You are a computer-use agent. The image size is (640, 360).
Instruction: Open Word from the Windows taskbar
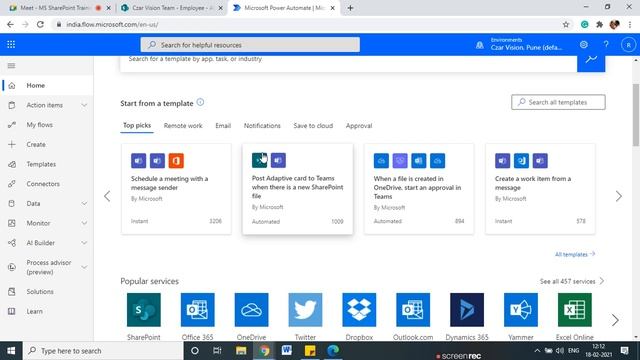287,351
